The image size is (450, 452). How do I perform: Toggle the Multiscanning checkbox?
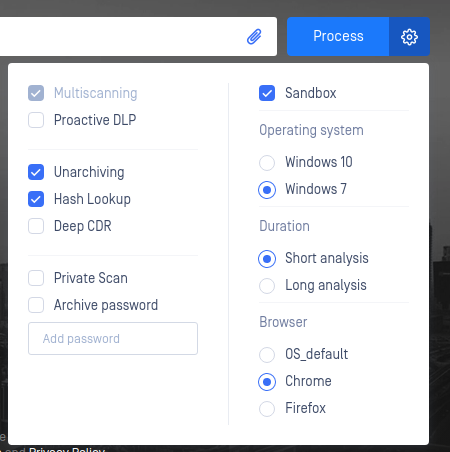pos(36,93)
